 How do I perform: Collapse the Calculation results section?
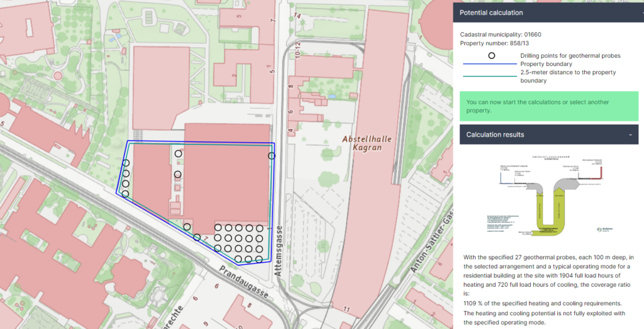coord(630,135)
